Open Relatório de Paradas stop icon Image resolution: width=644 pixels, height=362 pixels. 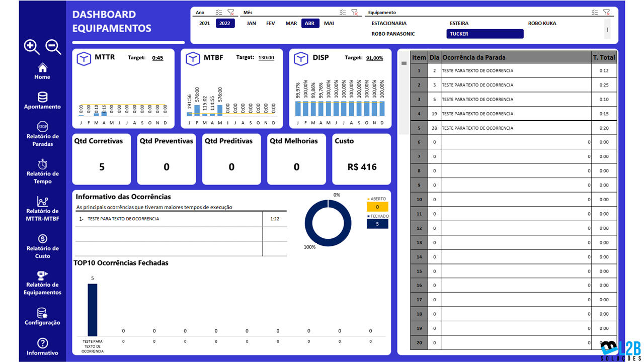pos(42,127)
